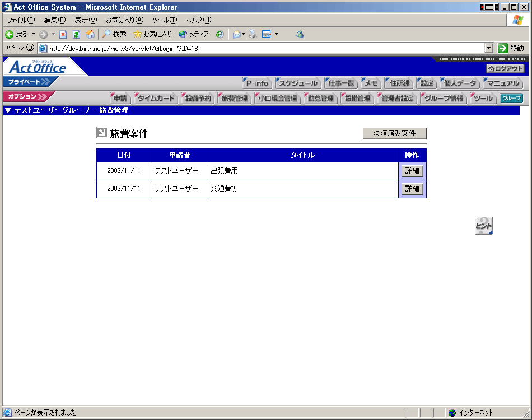Click the 決済済み案件 button

(394, 133)
